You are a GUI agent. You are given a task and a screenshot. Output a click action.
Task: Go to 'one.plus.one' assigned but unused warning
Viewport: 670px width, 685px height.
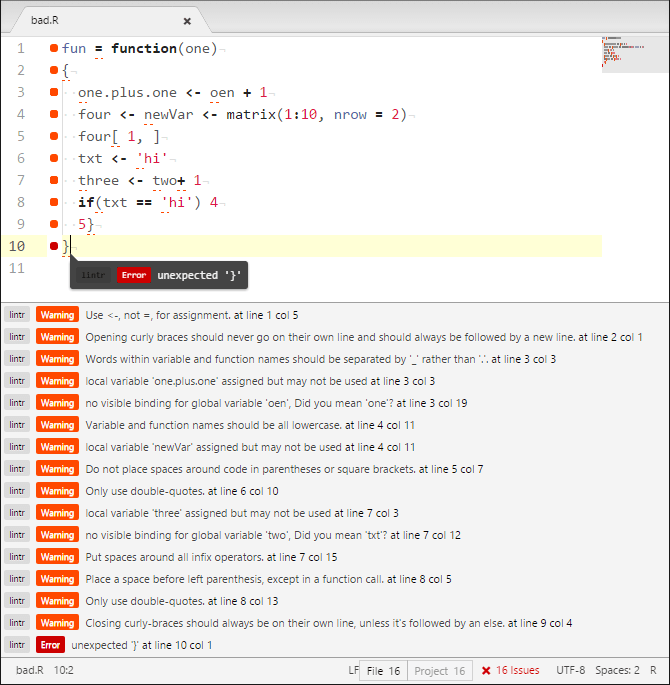(x=260, y=381)
